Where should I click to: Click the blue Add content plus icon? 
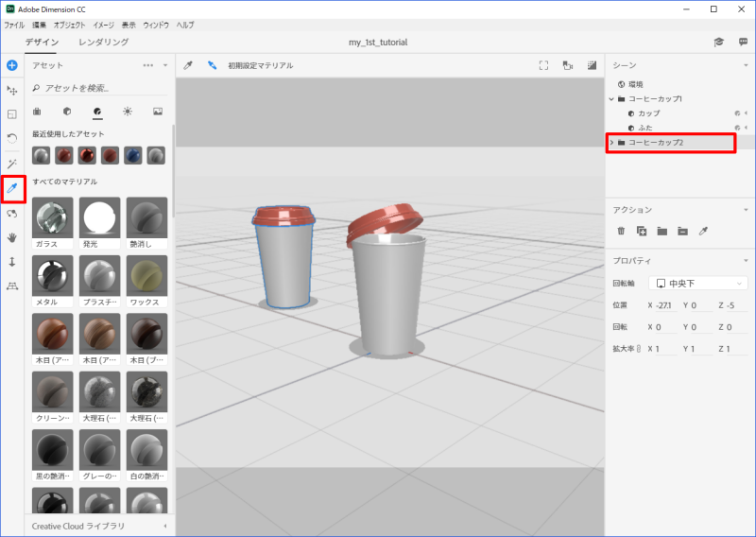tap(12, 65)
